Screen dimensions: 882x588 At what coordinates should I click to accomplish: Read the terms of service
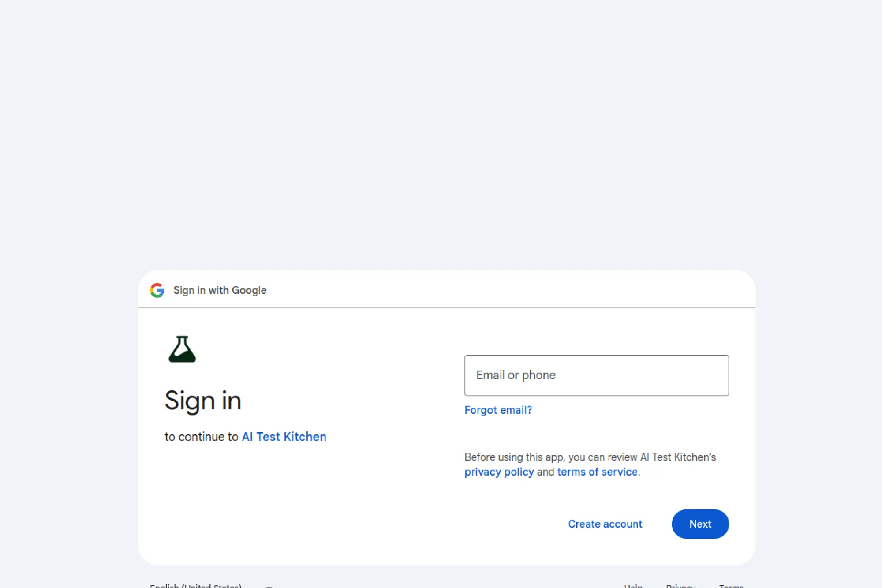coord(597,472)
